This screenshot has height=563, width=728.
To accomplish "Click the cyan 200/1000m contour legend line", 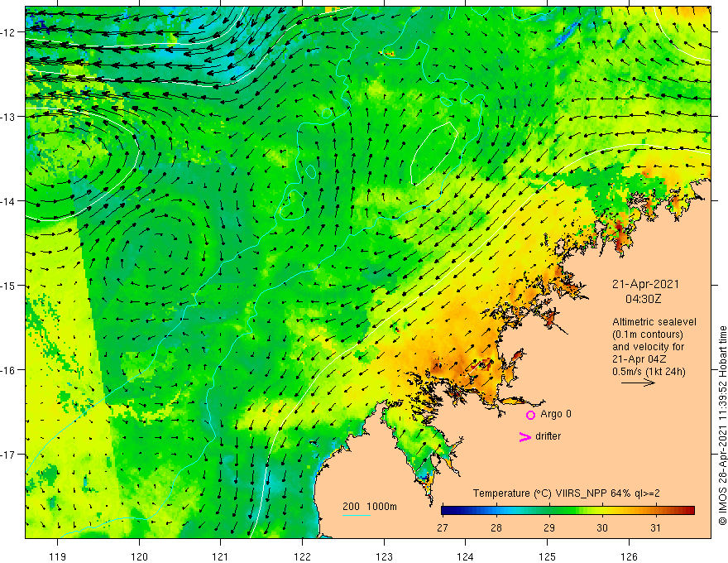I will [x=357, y=515].
